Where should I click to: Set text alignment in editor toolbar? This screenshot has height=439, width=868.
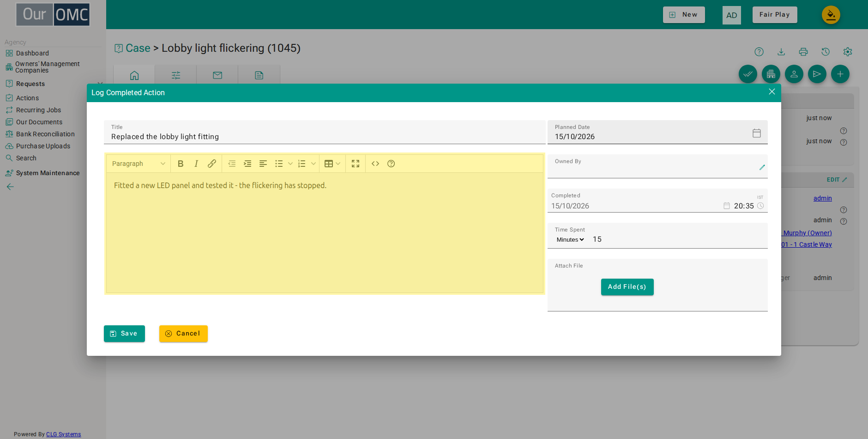(263, 164)
